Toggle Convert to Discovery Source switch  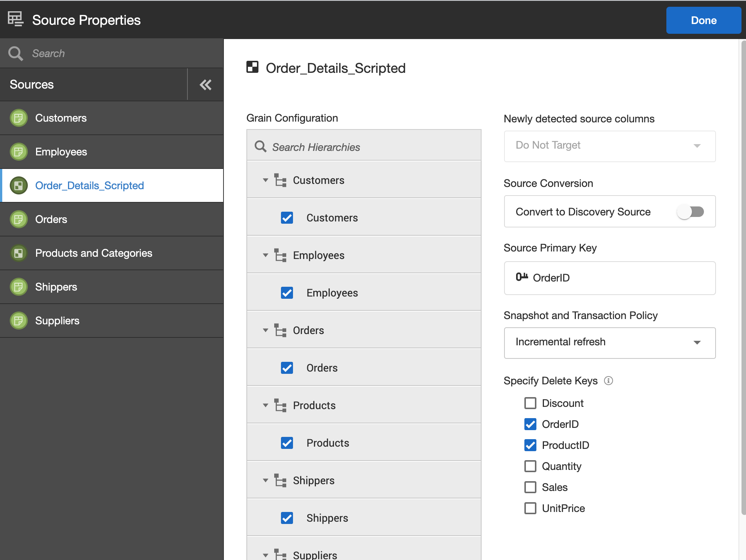click(x=690, y=212)
